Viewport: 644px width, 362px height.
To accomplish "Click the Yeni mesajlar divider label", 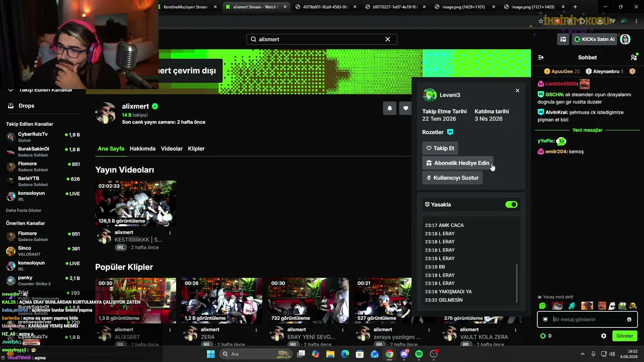I will [587, 130].
